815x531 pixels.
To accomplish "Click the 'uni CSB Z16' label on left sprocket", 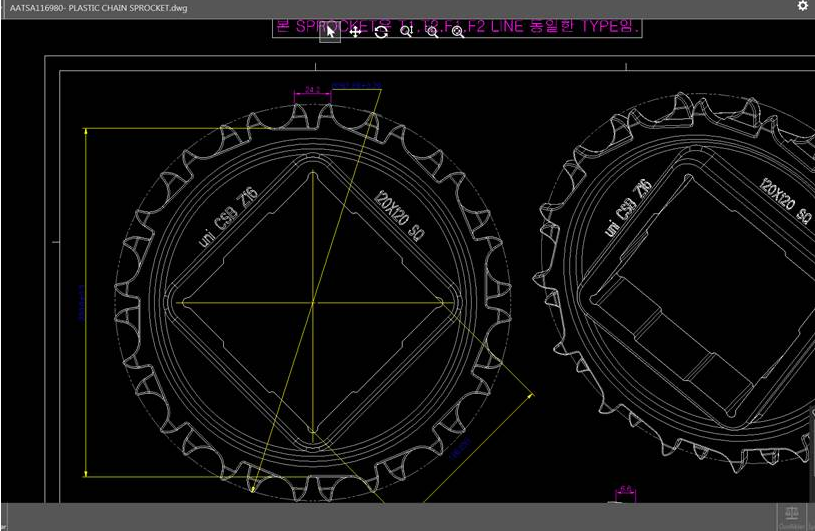I will click(x=228, y=217).
